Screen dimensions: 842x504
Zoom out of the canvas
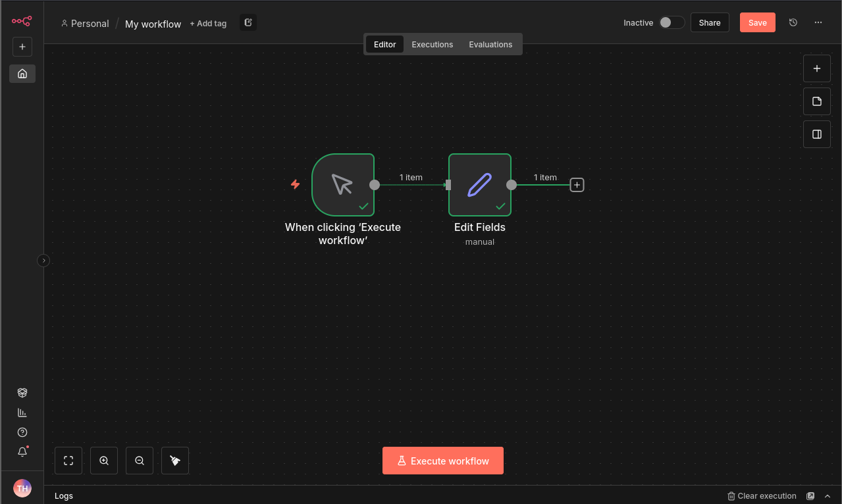[140, 461]
